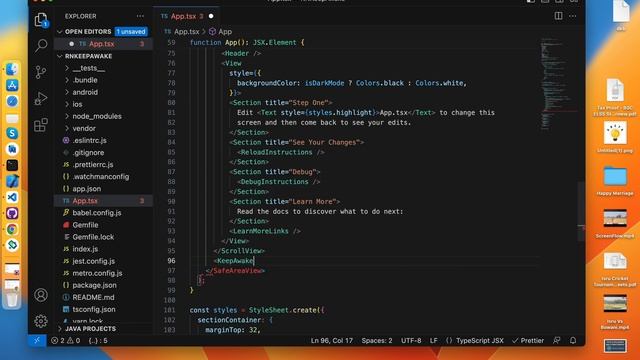Open metro.config.js in explorer
This screenshot has height=360, width=640.
(x=97, y=273)
